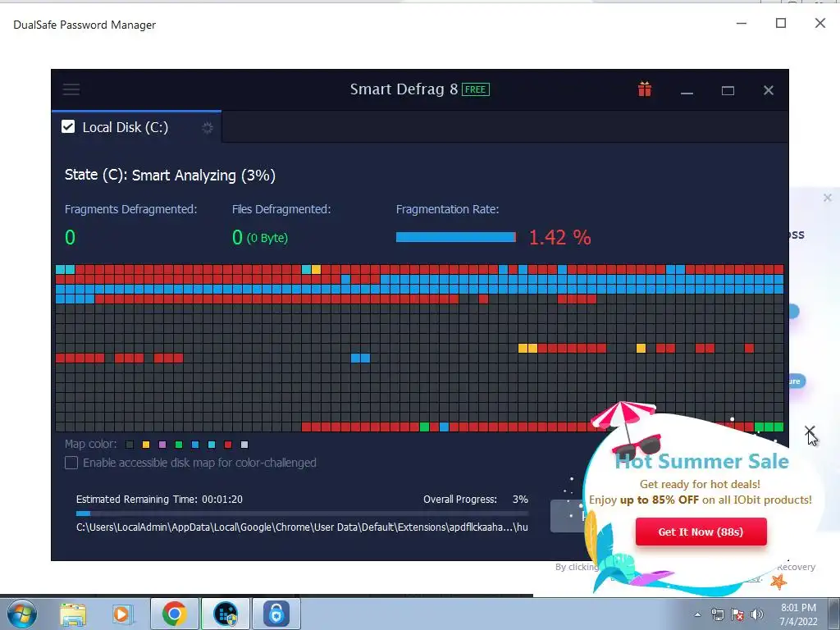Click the overall progress bar
Screen dimensions: 840x630
pos(302,514)
